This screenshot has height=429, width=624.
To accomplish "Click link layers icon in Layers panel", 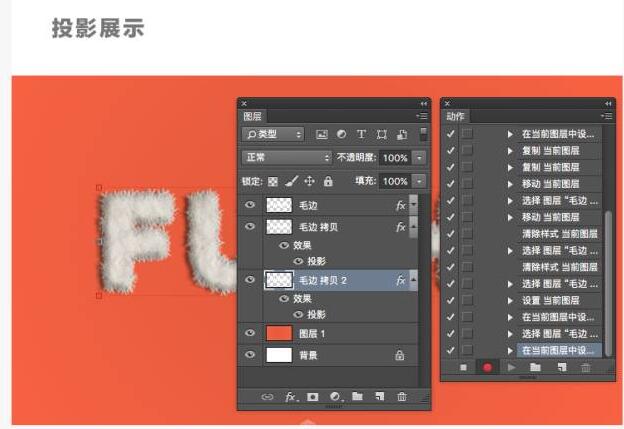I will [267, 397].
